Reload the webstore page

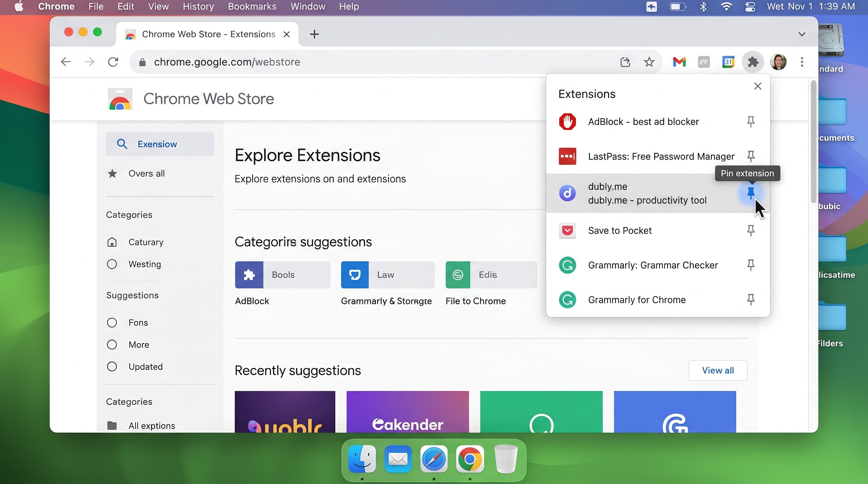pyautogui.click(x=113, y=62)
